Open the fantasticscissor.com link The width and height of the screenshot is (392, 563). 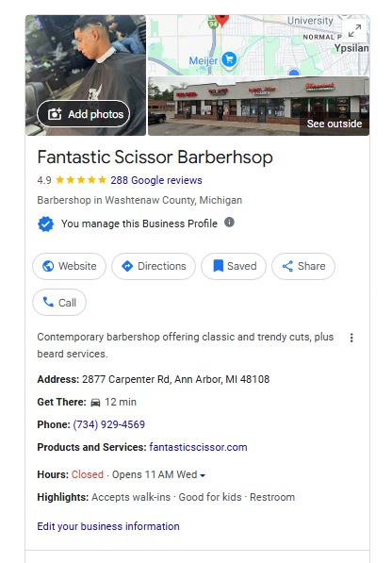pyautogui.click(x=198, y=447)
